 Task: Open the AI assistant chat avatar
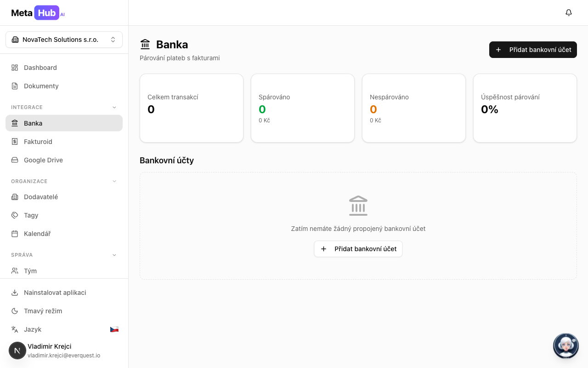point(565,345)
